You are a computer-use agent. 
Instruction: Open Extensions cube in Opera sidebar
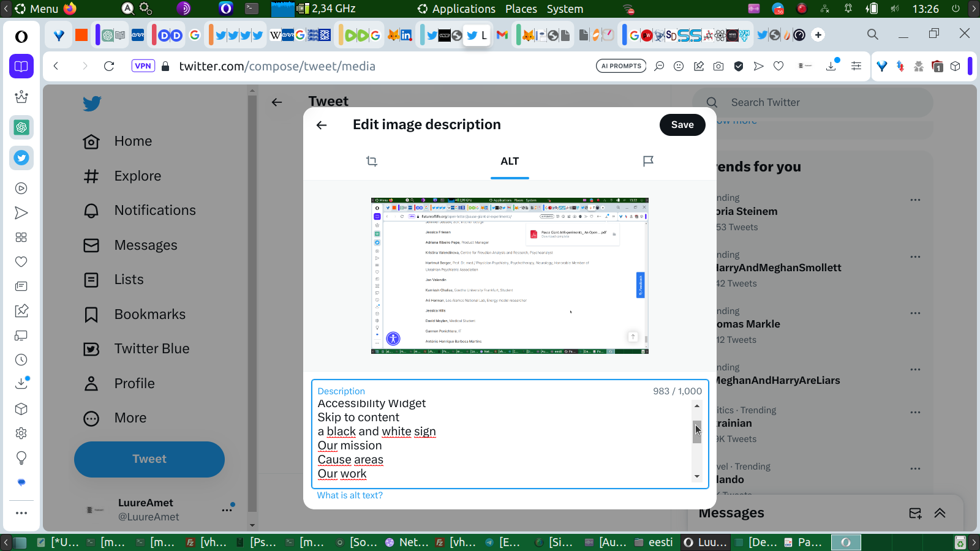click(x=21, y=409)
